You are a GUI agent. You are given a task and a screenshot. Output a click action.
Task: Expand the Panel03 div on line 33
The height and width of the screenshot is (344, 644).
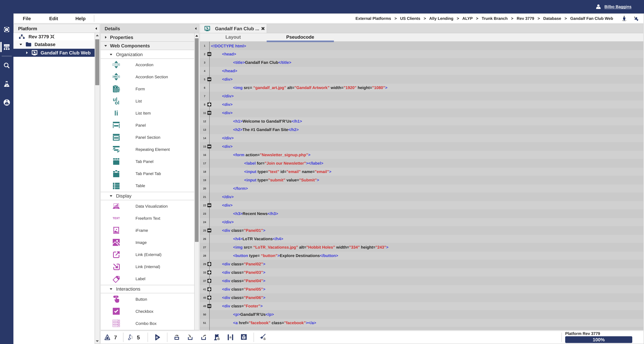tap(209, 273)
